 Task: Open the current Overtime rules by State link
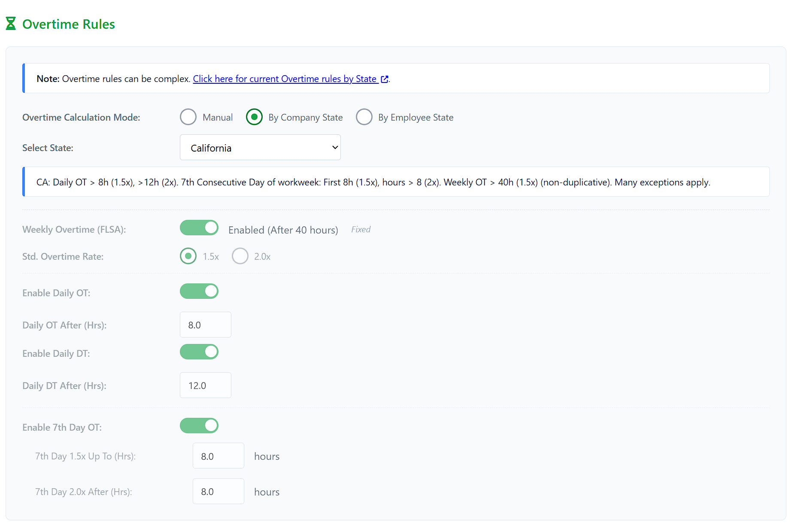pyautogui.click(x=285, y=79)
